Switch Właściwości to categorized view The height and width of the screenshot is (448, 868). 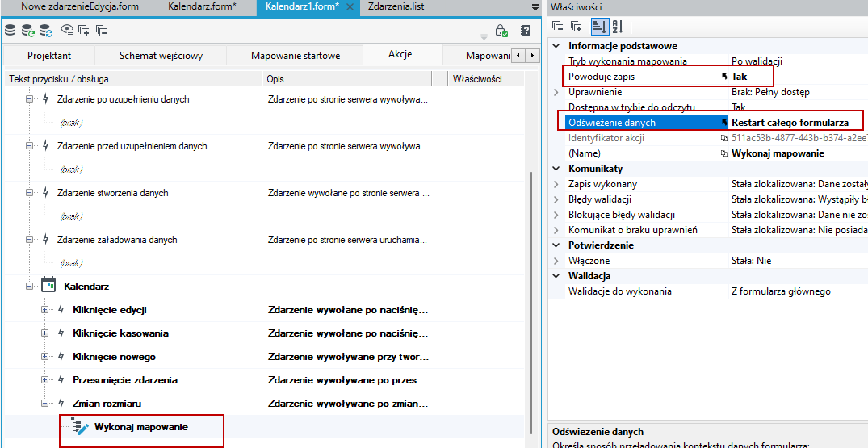pos(598,26)
